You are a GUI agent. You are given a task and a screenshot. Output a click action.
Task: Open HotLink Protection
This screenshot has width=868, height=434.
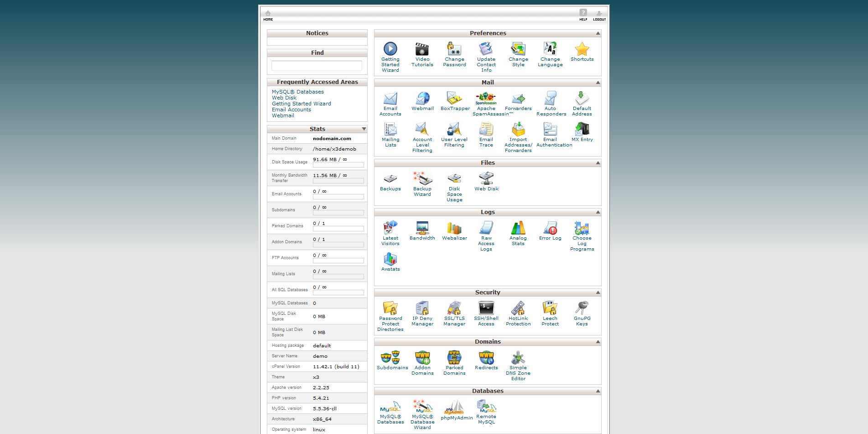[x=518, y=308]
